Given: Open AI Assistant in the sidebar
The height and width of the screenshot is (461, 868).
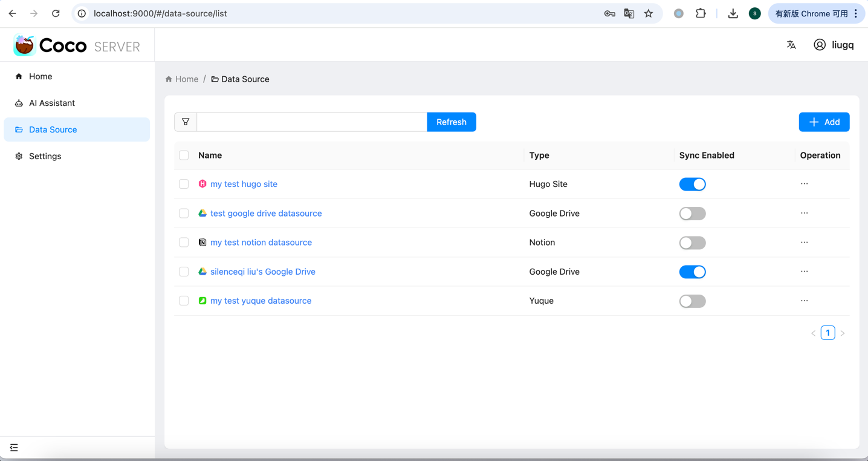Looking at the screenshot, I should pyautogui.click(x=77, y=103).
